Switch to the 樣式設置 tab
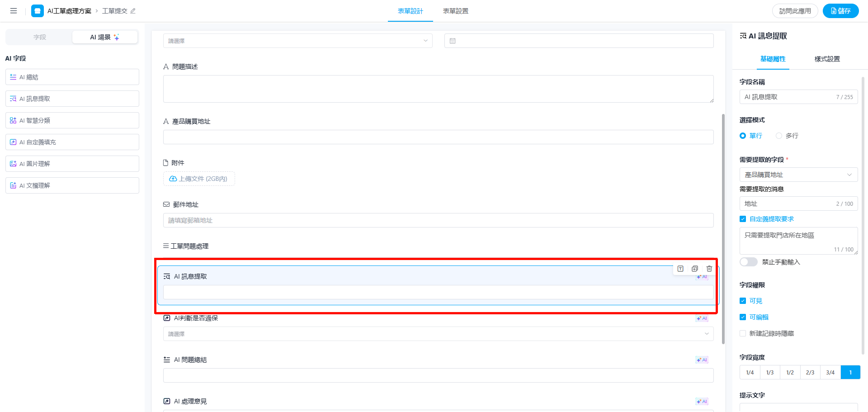This screenshot has height=412, width=868. coord(827,59)
